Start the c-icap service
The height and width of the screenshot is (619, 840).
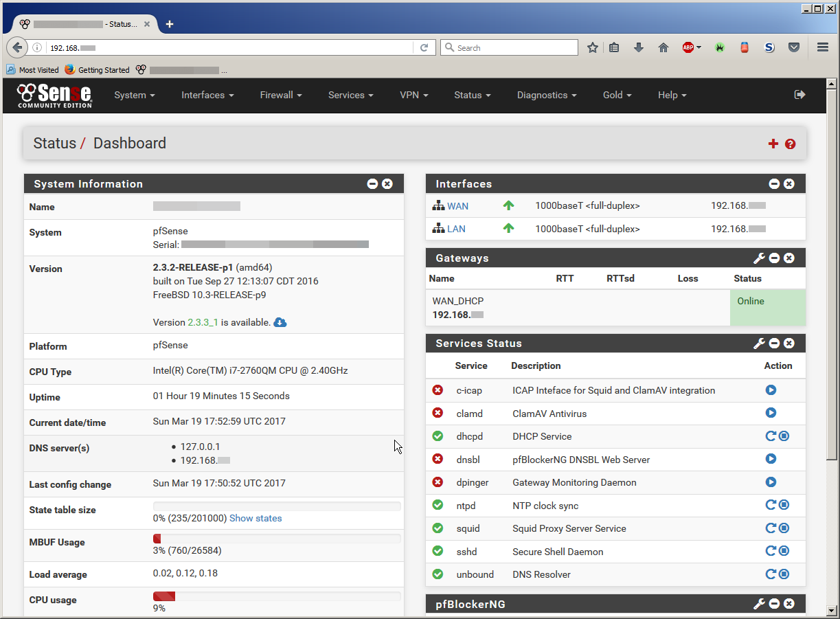[771, 390]
